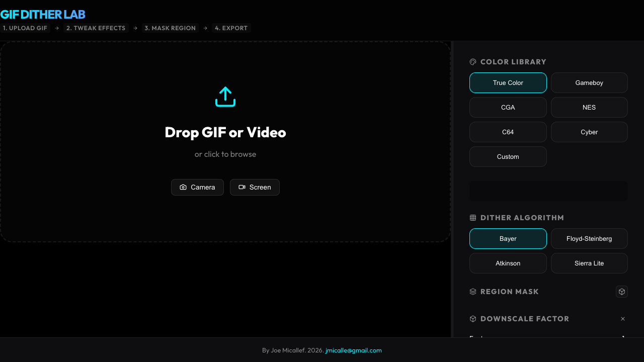Click the Downscale Factor section title
644x362 pixels.
click(x=525, y=319)
